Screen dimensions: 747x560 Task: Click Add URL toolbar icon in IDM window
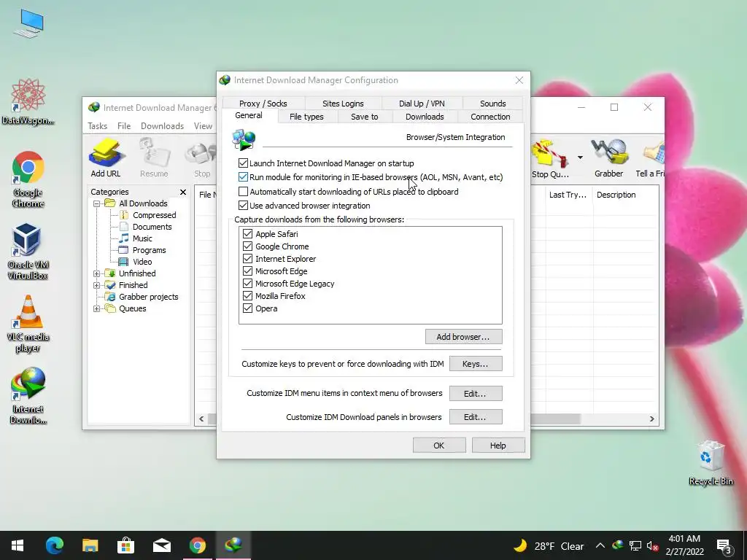pyautogui.click(x=106, y=157)
